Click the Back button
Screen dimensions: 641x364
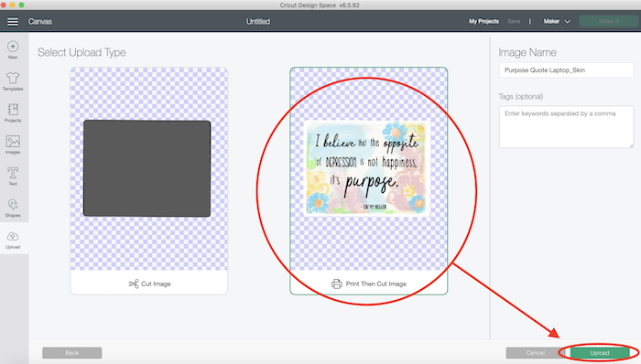[x=72, y=353]
